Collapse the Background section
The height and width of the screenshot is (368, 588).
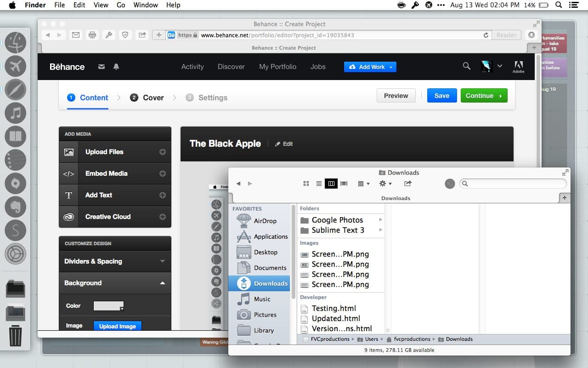point(162,283)
